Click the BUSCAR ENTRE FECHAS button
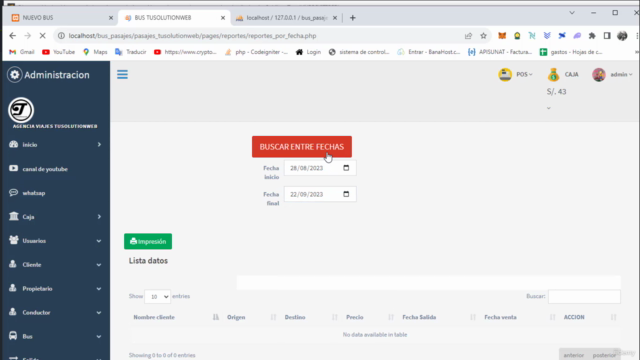Image resolution: width=640 pixels, height=360 pixels. [302, 147]
